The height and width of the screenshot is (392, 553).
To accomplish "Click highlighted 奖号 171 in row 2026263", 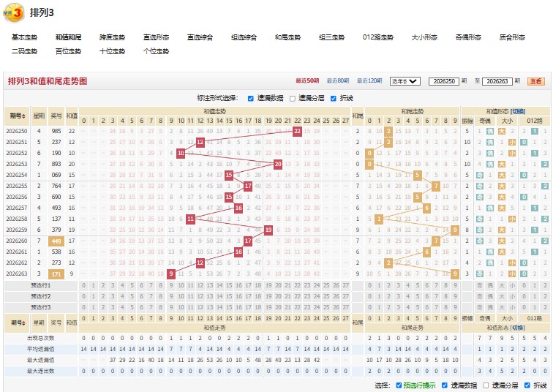I will [x=56, y=274].
